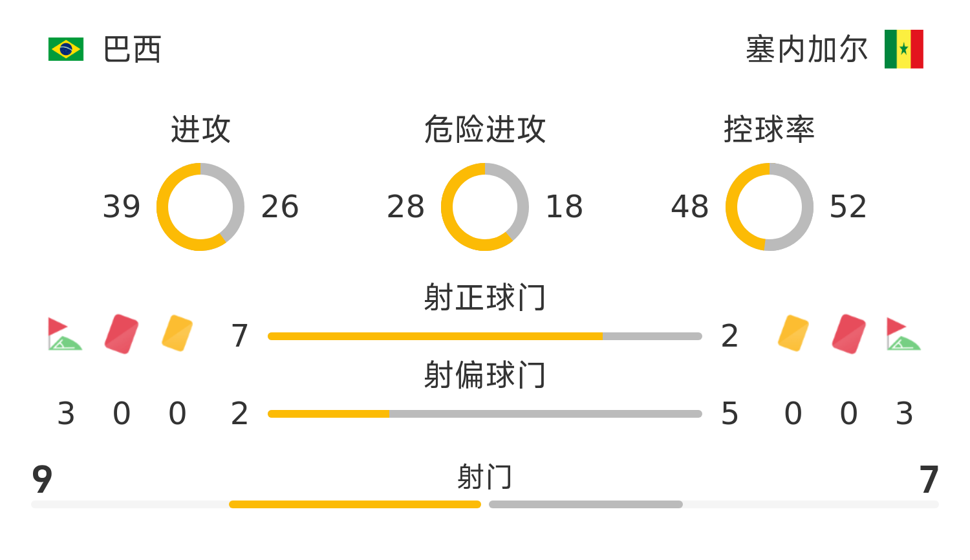
Task: Click the 射偏球门 progress bar
Action: coord(485,414)
